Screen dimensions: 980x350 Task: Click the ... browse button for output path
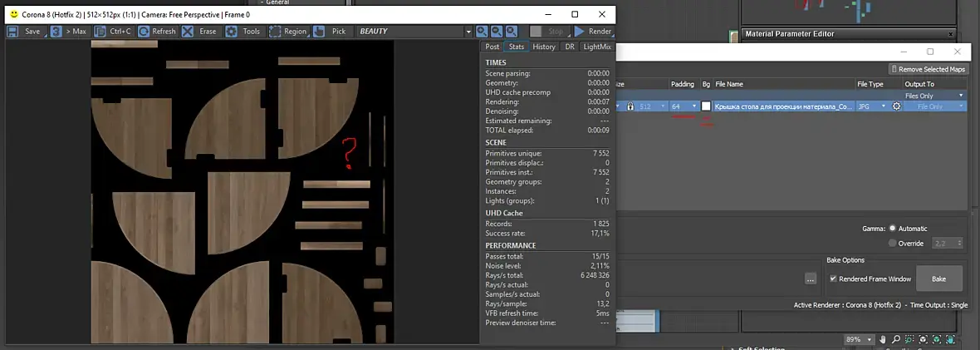(811, 279)
